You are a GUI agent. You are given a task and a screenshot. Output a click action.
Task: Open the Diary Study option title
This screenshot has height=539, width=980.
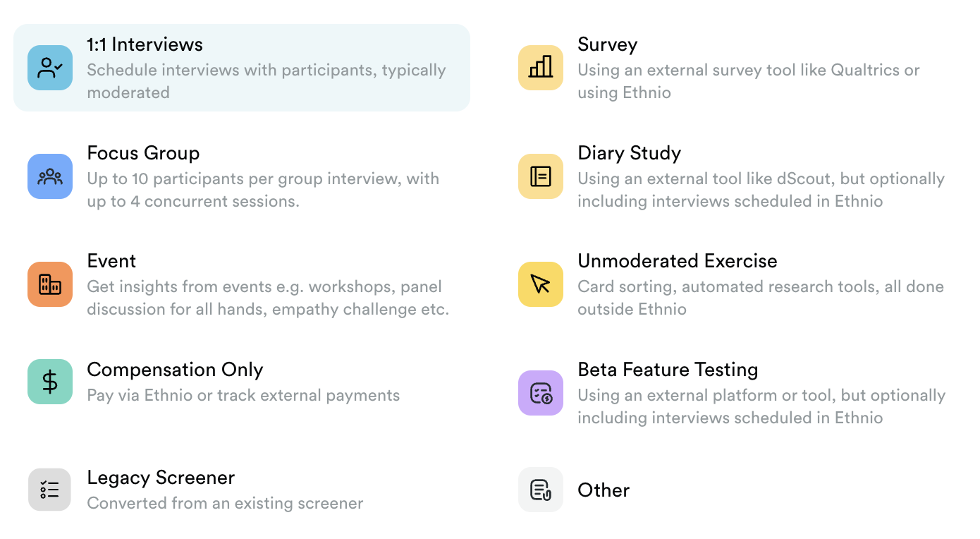coord(630,153)
